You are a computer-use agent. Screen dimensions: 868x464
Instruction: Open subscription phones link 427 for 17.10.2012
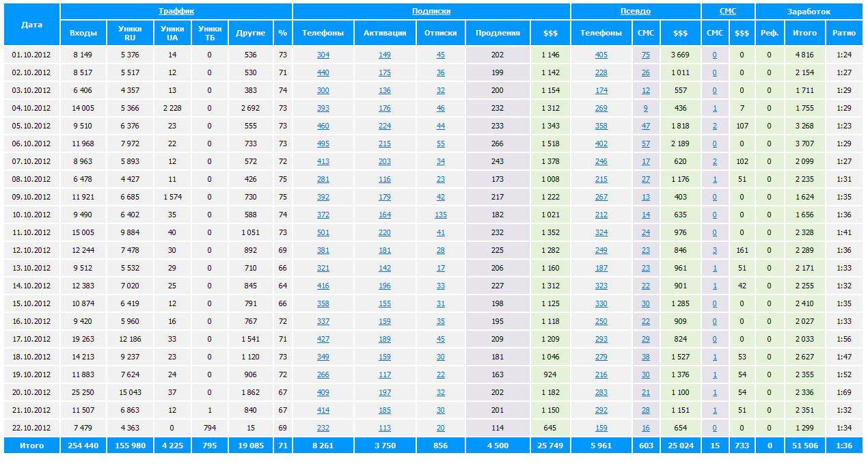323,339
